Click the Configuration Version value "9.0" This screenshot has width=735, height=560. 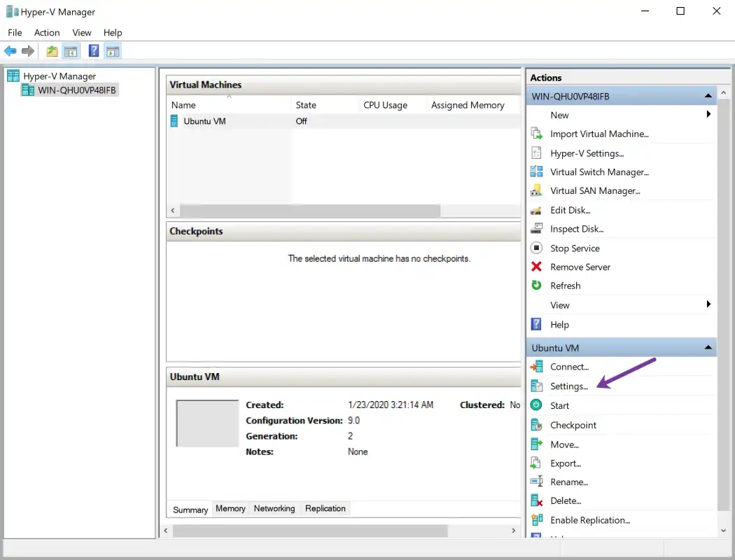[x=354, y=421]
